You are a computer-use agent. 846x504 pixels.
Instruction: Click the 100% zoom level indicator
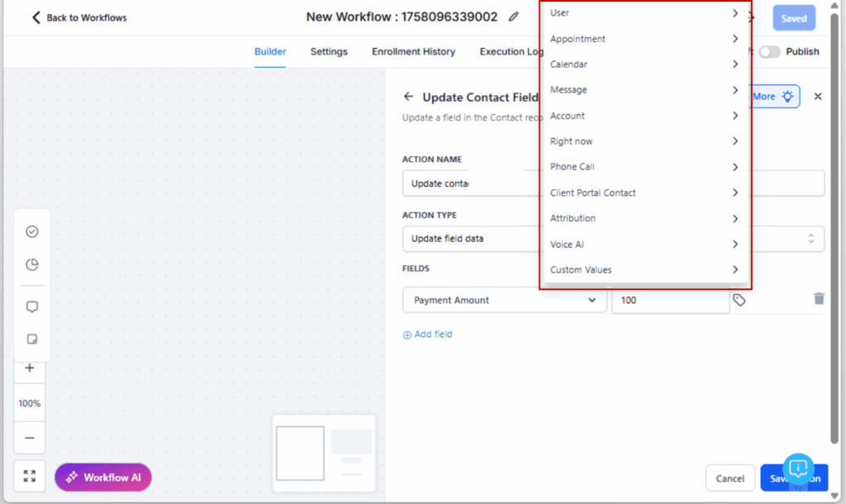[30, 403]
